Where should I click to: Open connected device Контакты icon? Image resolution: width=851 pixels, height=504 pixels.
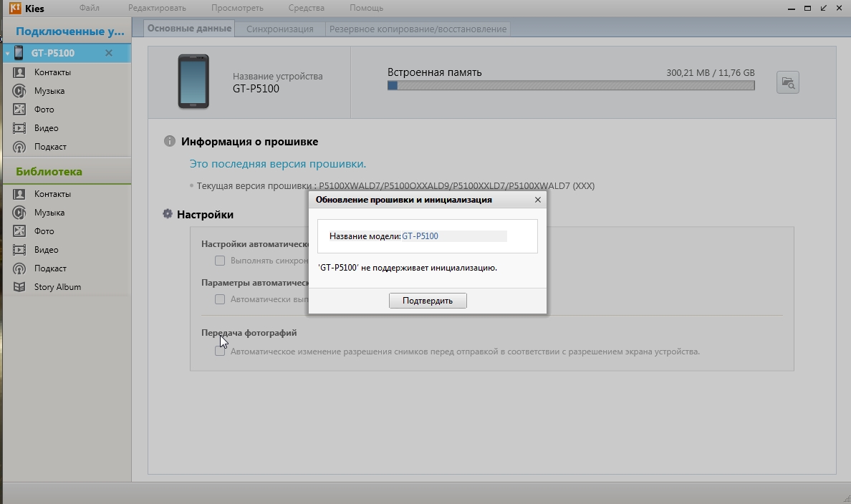click(x=19, y=72)
